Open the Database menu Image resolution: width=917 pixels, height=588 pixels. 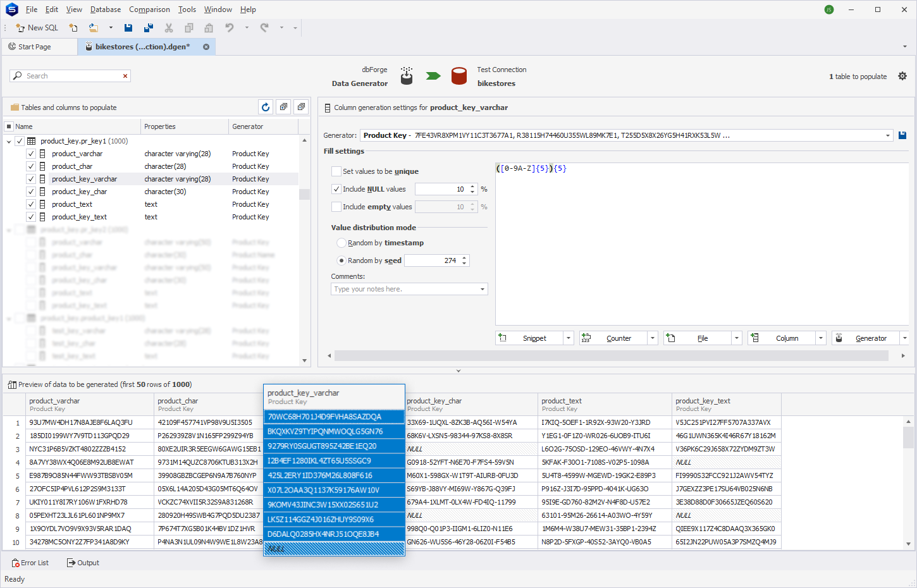click(x=106, y=9)
